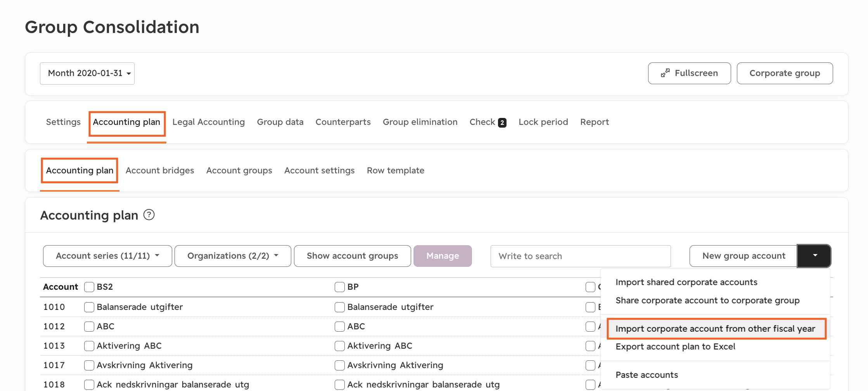
Task: Open the Report tab
Action: [x=595, y=122]
